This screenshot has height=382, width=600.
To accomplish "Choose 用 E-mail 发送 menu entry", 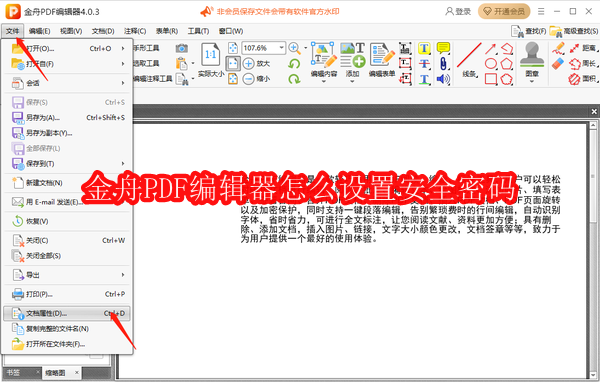I will click(x=67, y=202).
